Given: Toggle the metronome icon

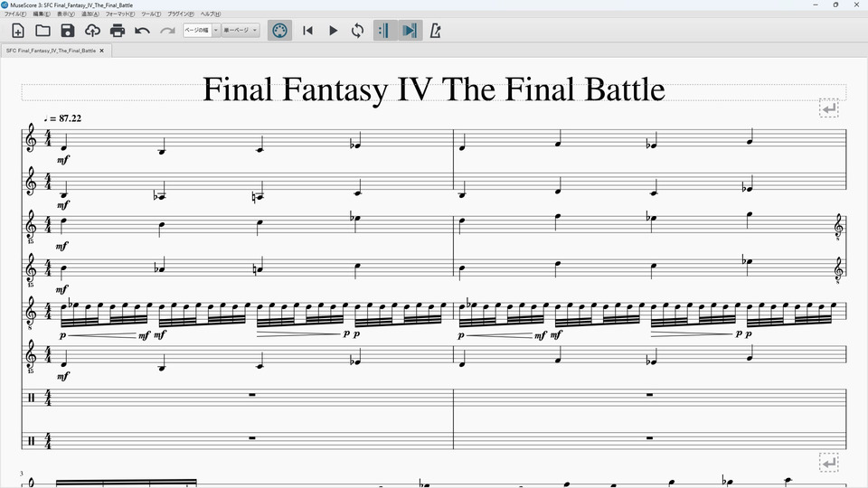Looking at the screenshot, I should 435,31.
